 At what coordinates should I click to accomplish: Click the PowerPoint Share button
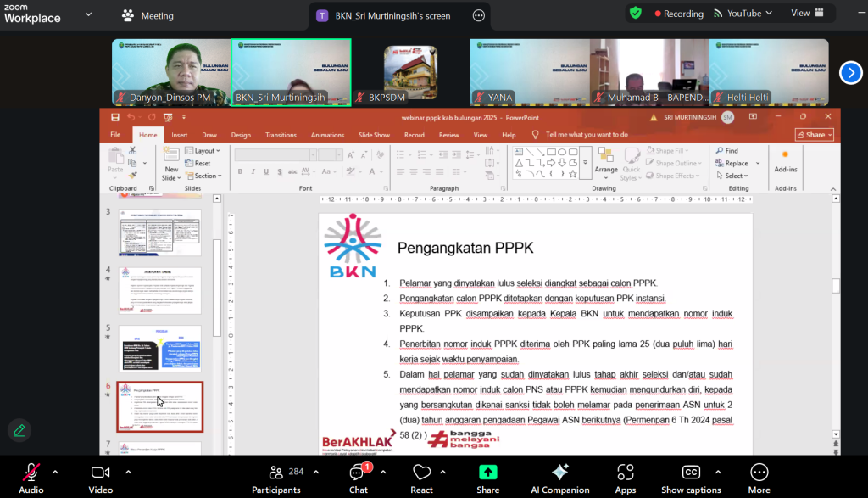click(814, 135)
